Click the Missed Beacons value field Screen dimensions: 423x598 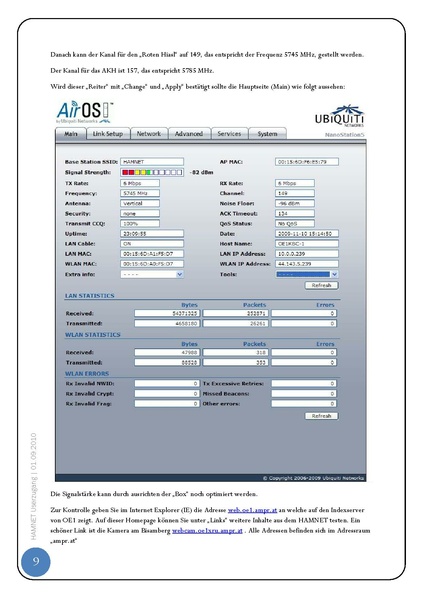click(304, 394)
